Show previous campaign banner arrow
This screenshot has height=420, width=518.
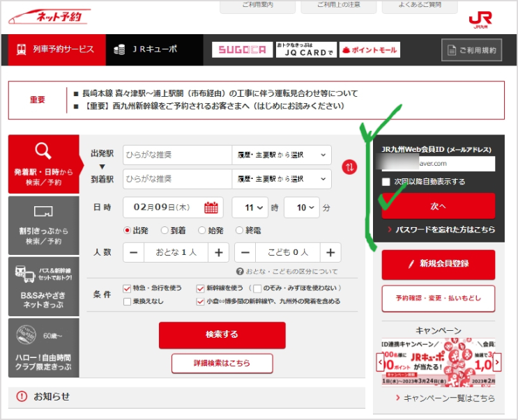380,362
